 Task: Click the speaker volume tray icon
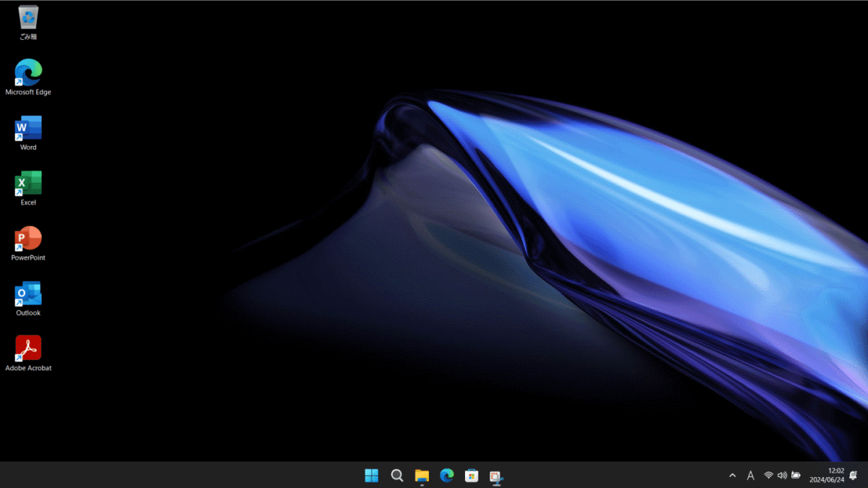click(x=782, y=475)
